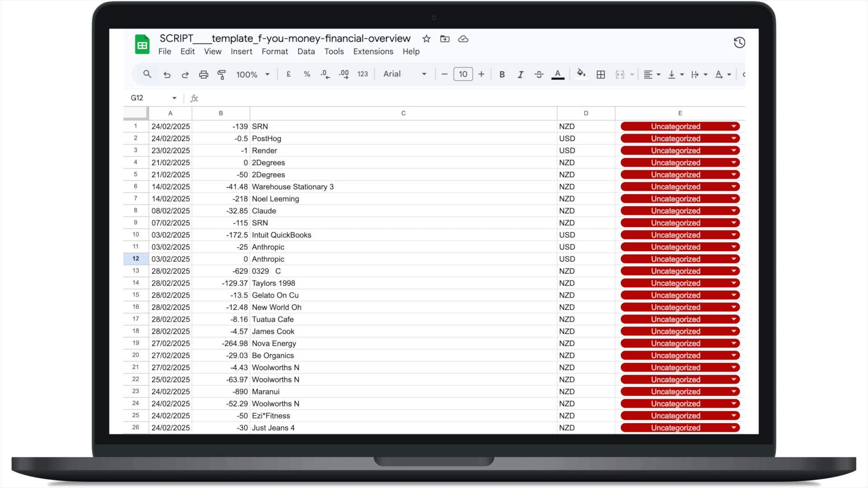
Task: Open version history clock icon
Action: (x=739, y=42)
